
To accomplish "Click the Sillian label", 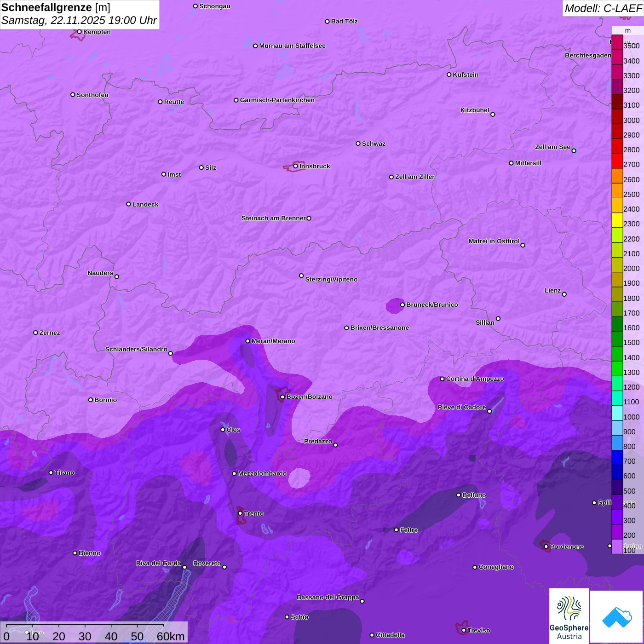I will tap(485, 322).
